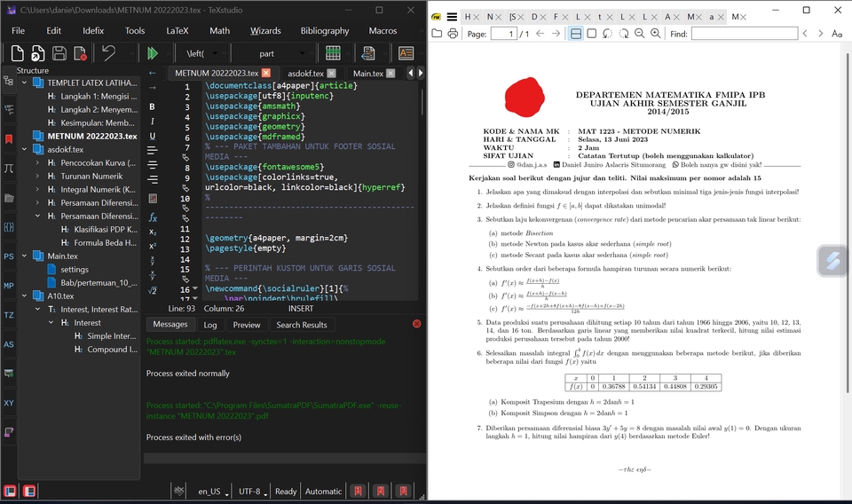Show the Log tab in messages panel
Viewport: 852px width, 504px height.
pyautogui.click(x=209, y=325)
